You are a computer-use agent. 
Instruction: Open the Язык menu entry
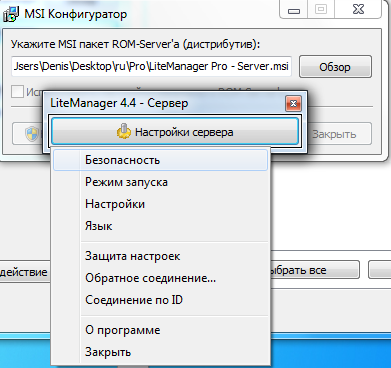pyautogui.click(x=160, y=226)
